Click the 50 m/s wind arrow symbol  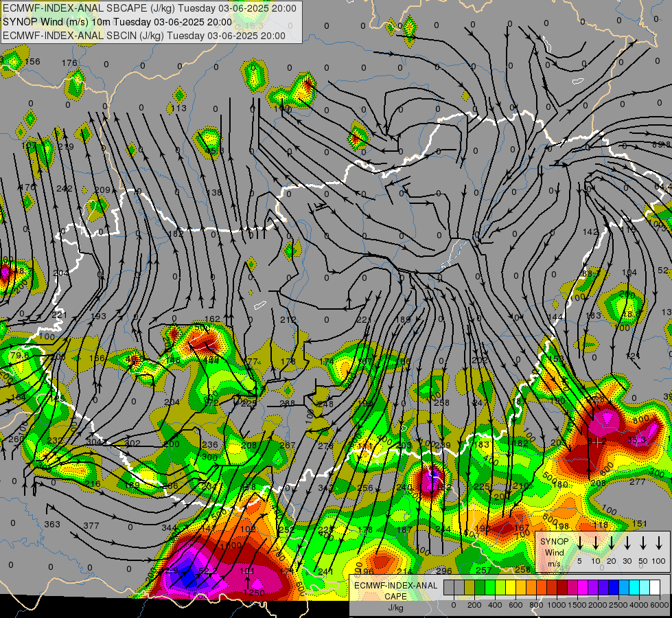pyautogui.click(x=643, y=543)
